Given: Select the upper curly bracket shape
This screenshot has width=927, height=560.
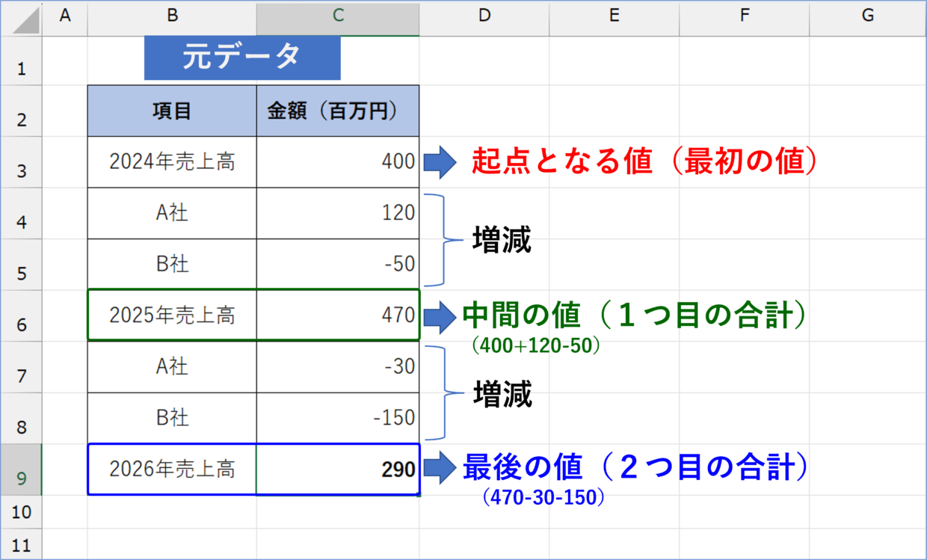Looking at the screenshot, I should click(x=443, y=240).
